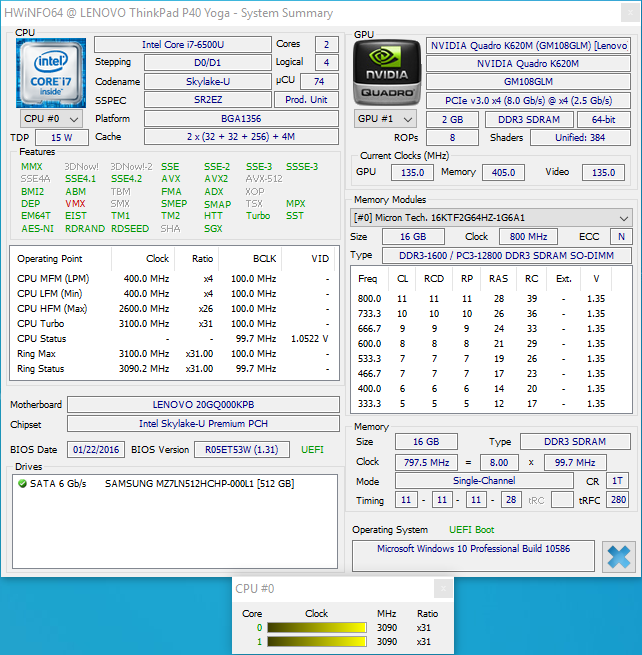Click the Single-Channel mode field
The image size is (642, 655).
point(484,481)
